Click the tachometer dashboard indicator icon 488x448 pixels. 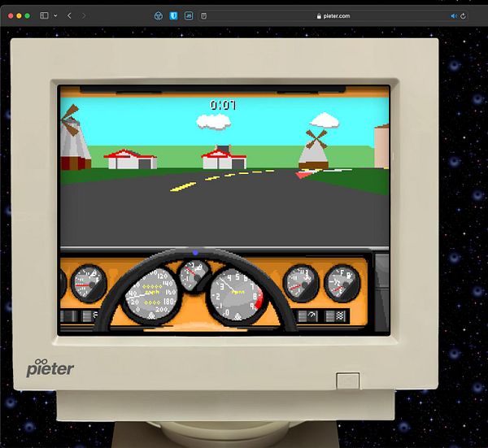click(312, 316)
